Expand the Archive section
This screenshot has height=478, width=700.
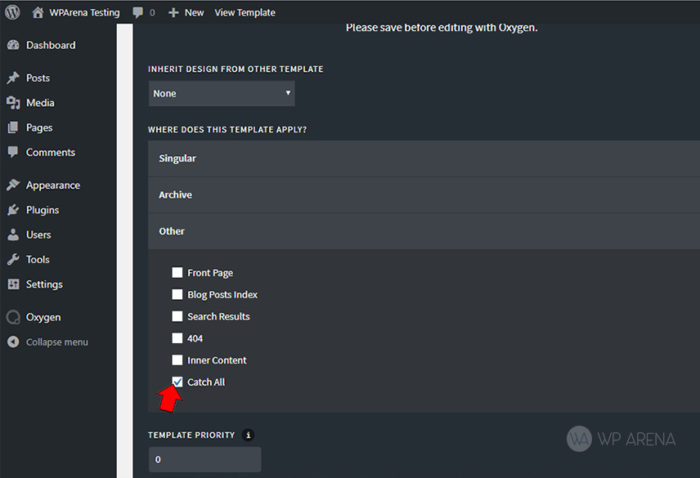coord(424,195)
